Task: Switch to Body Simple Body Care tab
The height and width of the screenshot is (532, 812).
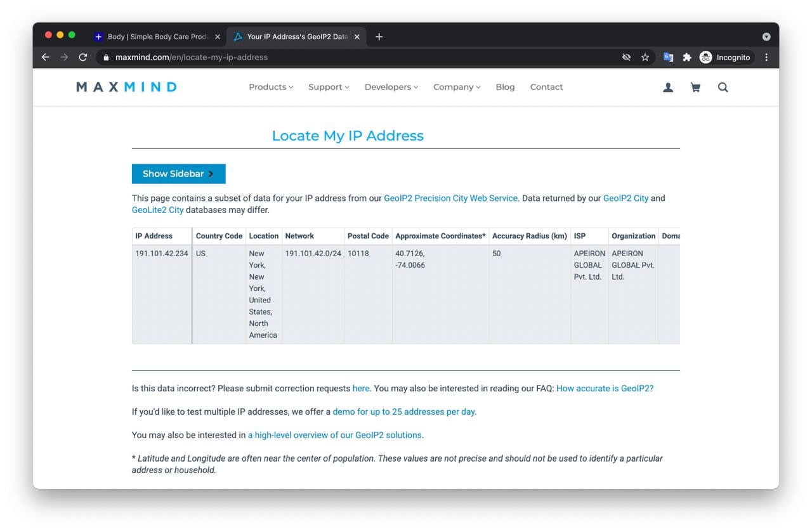Action: tap(157, 37)
